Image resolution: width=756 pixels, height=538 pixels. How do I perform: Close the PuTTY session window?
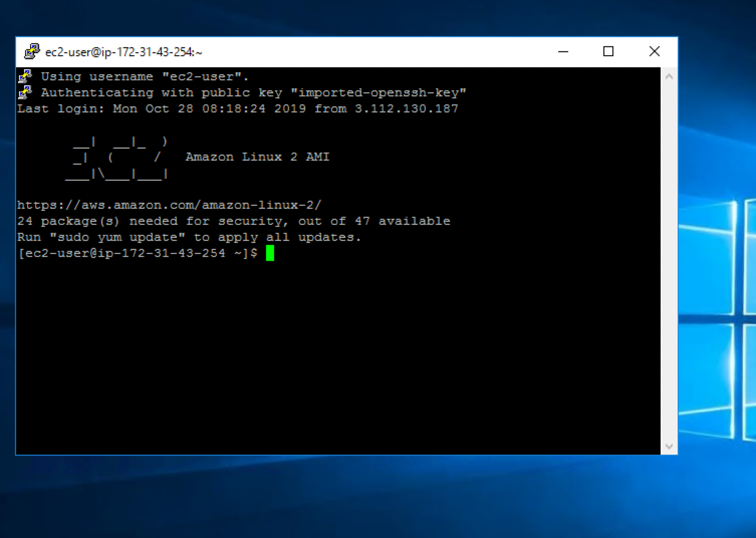[x=655, y=51]
